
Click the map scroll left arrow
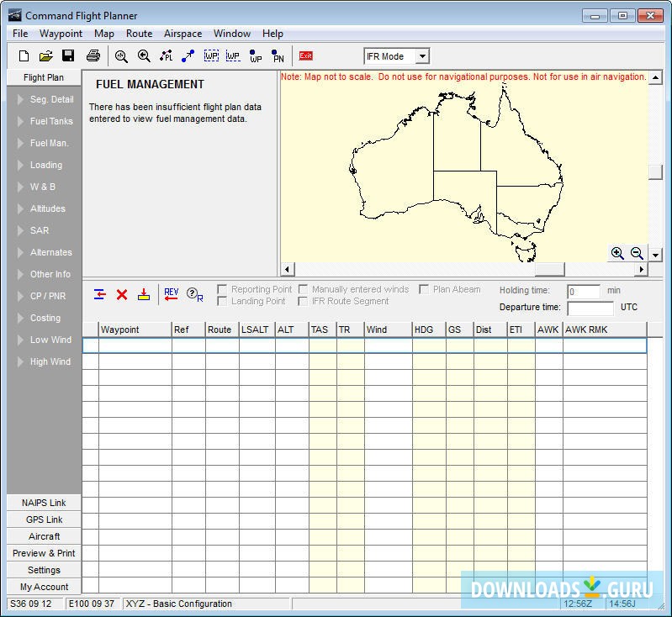pyautogui.click(x=287, y=269)
